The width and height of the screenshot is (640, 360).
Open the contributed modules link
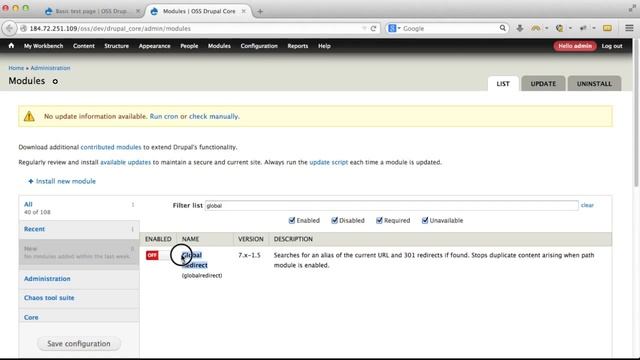pos(111,147)
